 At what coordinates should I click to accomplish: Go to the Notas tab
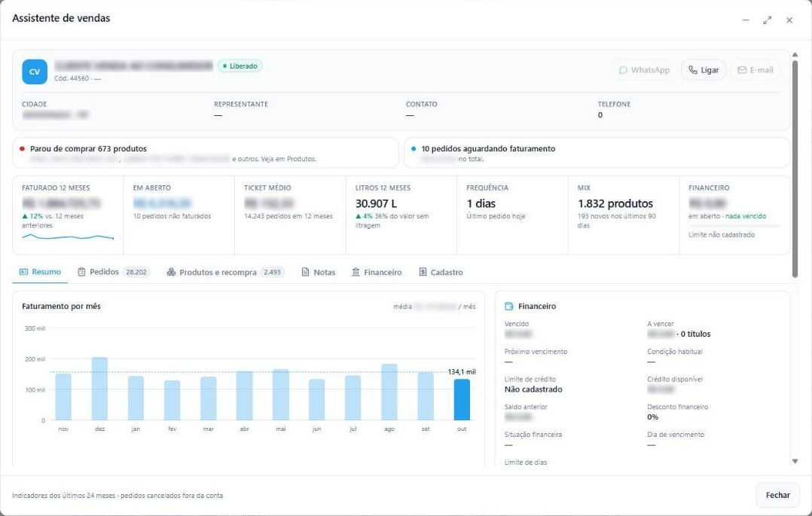tap(319, 272)
